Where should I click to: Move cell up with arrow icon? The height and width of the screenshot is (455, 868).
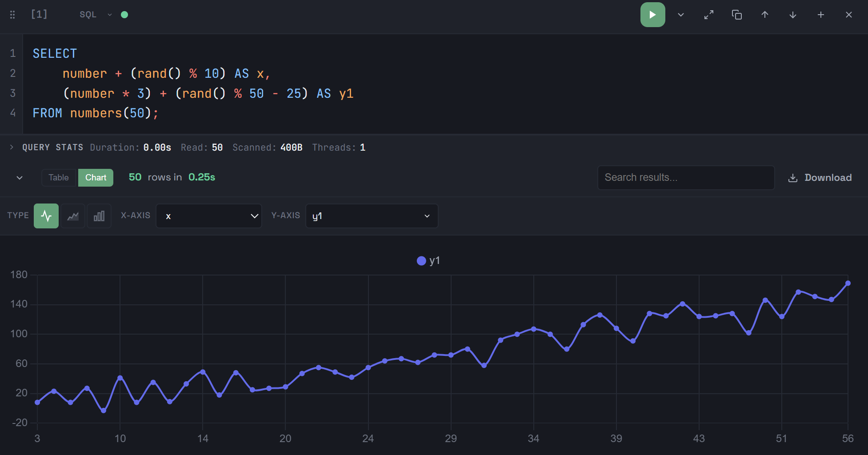click(764, 15)
